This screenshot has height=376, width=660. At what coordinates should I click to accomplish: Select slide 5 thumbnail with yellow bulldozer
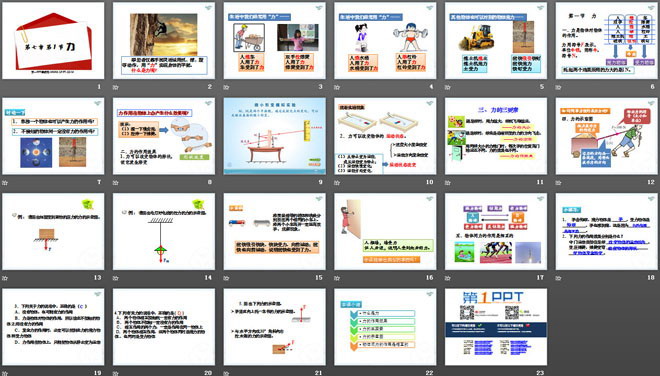pos(496,40)
